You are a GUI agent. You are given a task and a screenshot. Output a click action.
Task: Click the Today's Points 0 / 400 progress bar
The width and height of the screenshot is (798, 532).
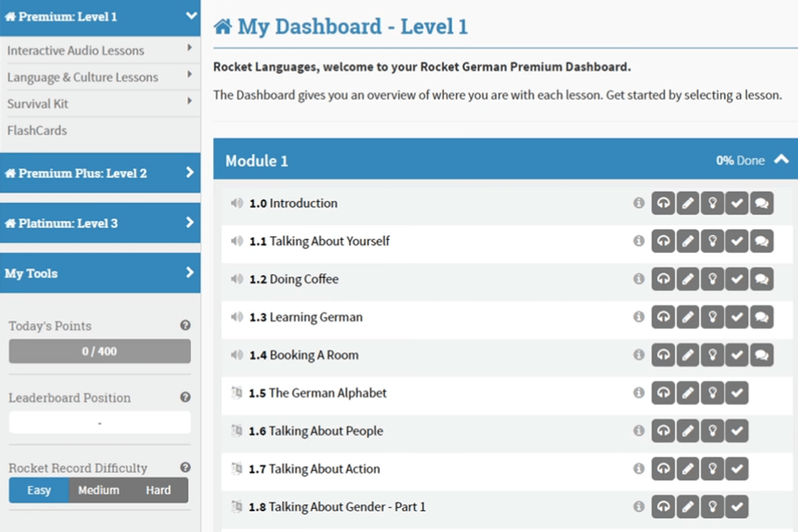tap(100, 352)
